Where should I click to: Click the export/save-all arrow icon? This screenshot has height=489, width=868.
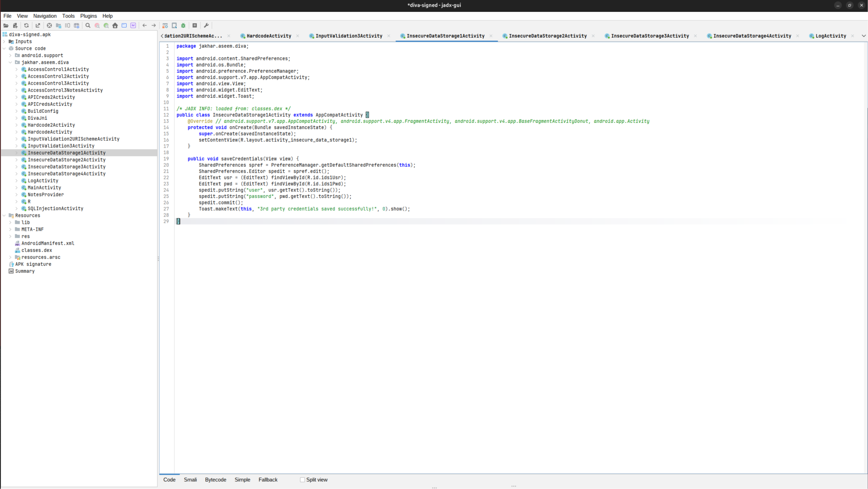(x=38, y=25)
